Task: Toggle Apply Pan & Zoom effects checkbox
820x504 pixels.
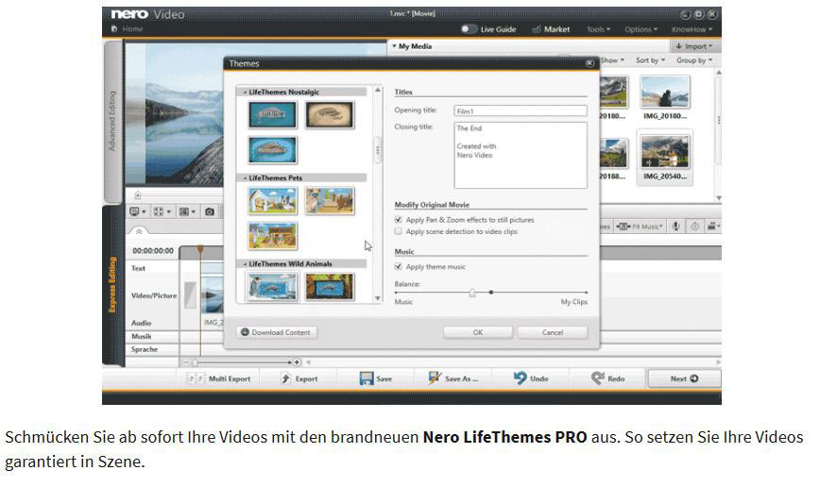Action: point(398,220)
